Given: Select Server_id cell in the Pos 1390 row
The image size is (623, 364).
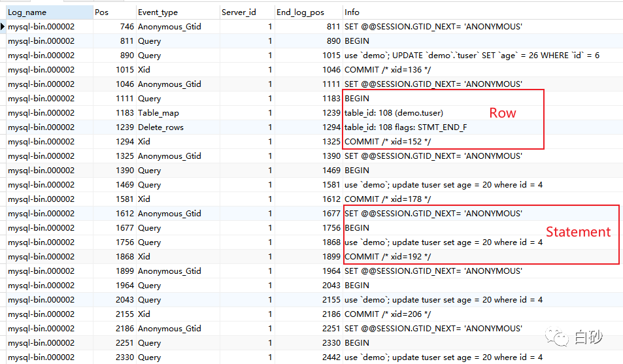Looking at the screenshot, I should coord(246,171).
